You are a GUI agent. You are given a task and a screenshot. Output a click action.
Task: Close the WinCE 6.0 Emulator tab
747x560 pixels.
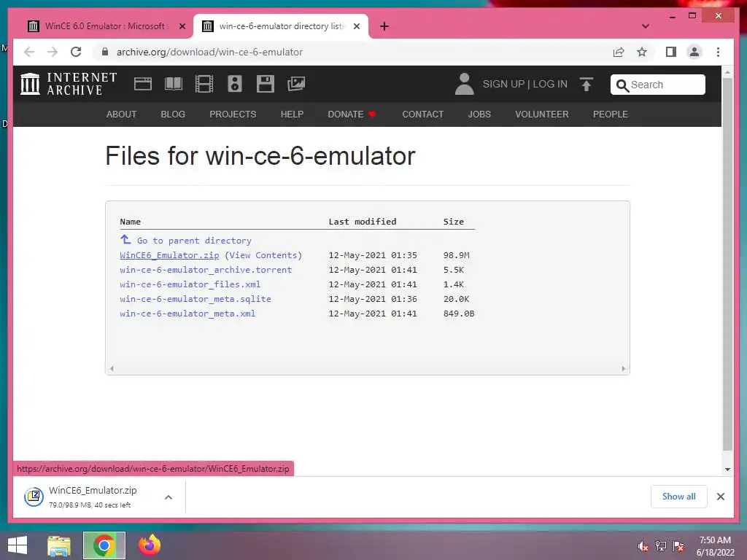tap(182, 26)
